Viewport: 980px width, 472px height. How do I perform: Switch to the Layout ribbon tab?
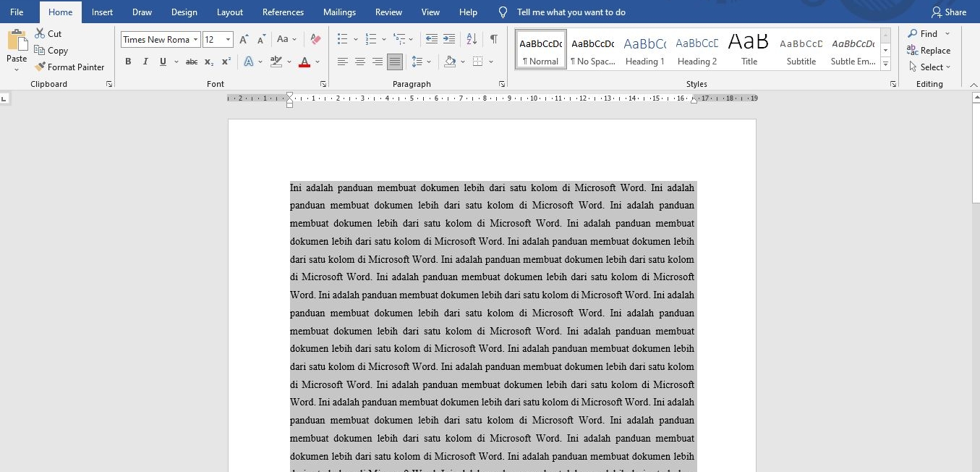(x=229, y=12)
